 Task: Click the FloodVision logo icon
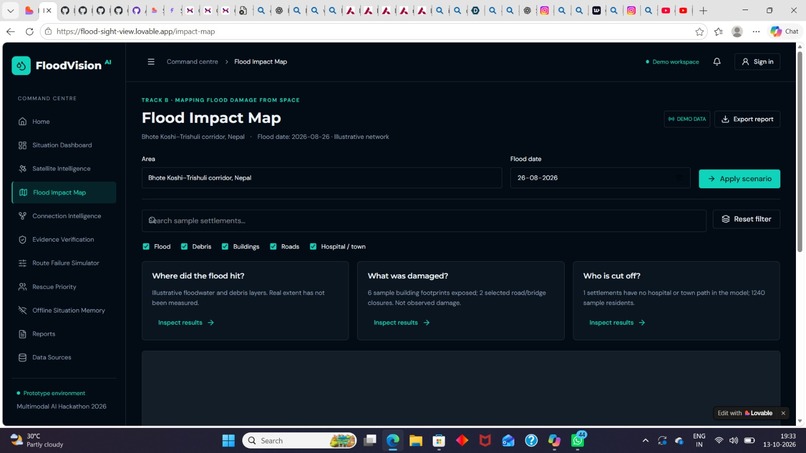coord(21,66)
